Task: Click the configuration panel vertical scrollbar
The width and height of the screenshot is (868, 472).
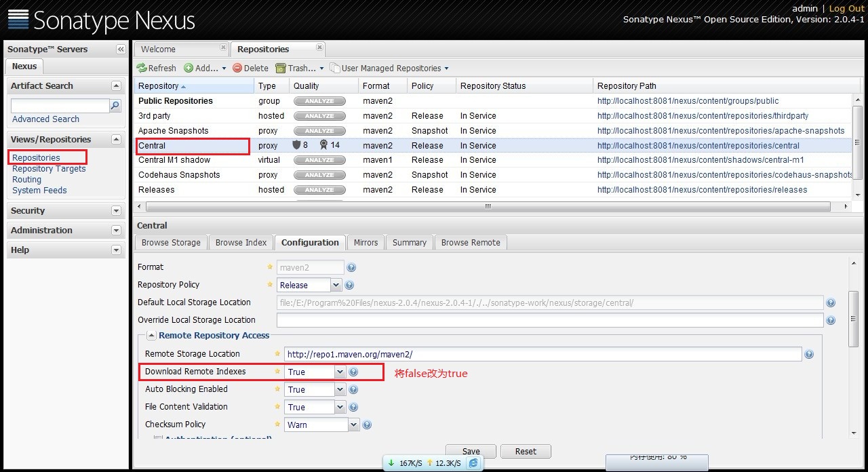Action: click(x=854, y=319)
